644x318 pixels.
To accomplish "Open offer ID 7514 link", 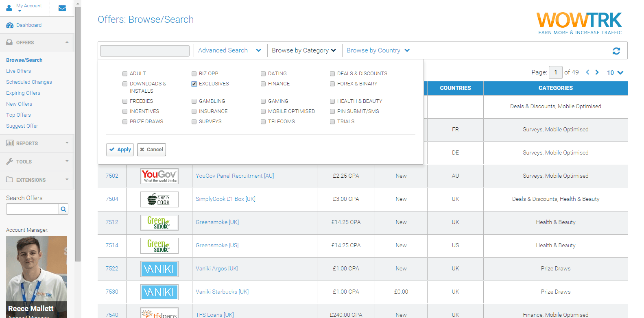I will (x=112, y=245).
